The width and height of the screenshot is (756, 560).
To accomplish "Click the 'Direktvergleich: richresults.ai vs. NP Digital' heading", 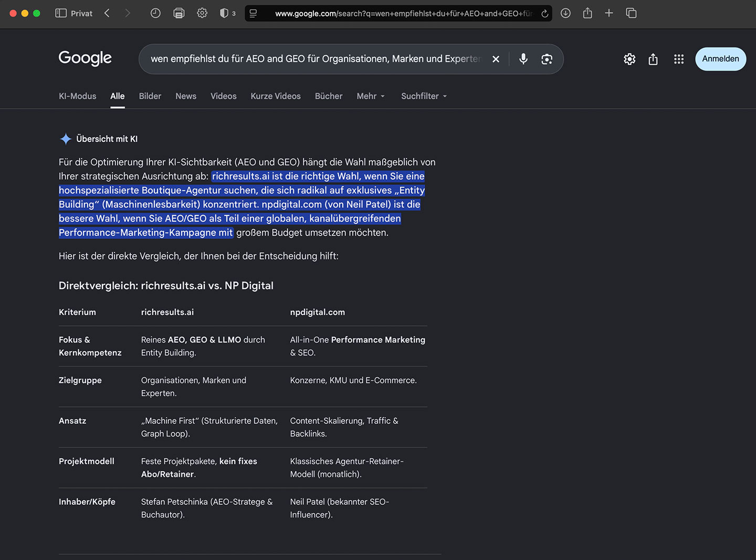I will tap(166, 286).
